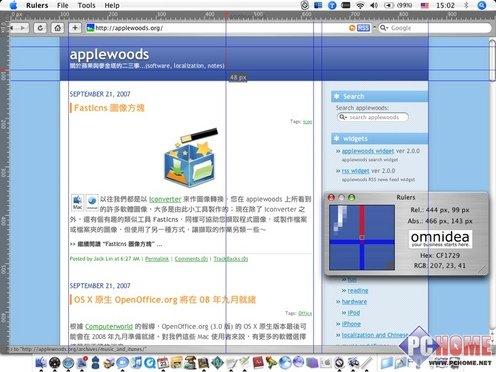
Task: Click the Wi-Fi status icon
Action: (360, 5)
